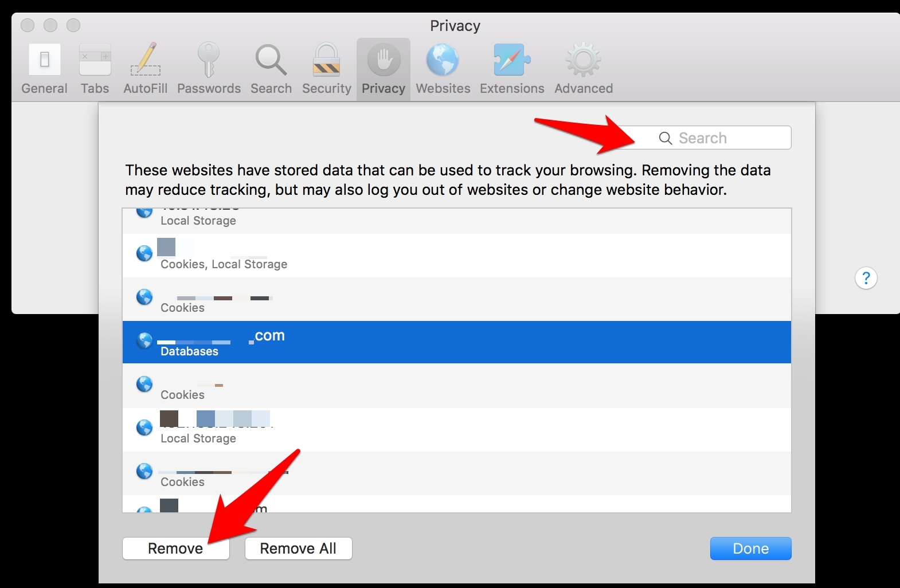Close the Privacy preferences window

pos(28,25)
